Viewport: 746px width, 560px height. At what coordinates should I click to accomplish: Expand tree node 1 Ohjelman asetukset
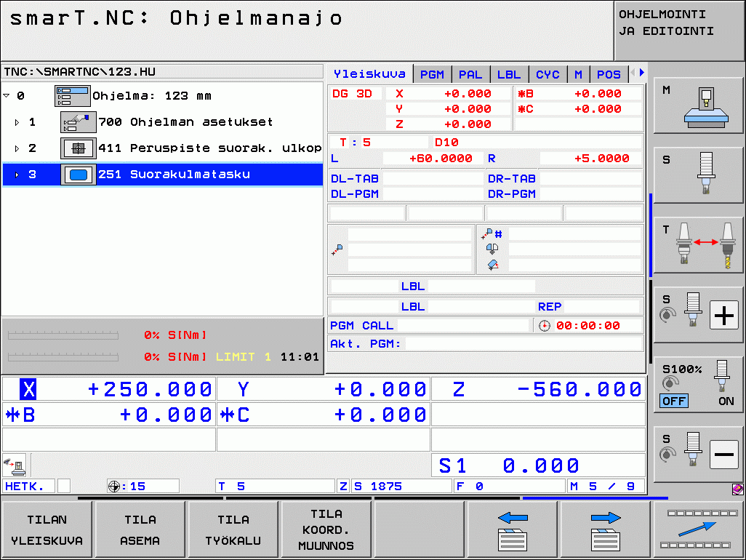[x=17, y=122]
